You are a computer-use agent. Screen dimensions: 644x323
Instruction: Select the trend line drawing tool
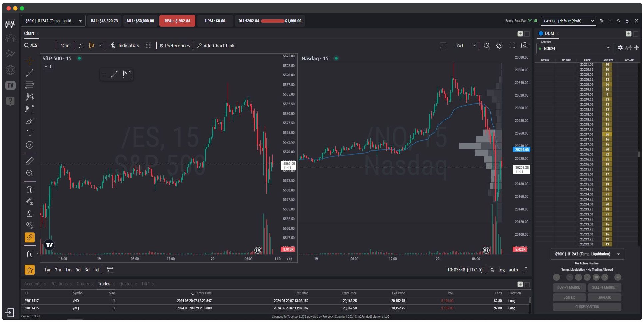coord(30,73)
